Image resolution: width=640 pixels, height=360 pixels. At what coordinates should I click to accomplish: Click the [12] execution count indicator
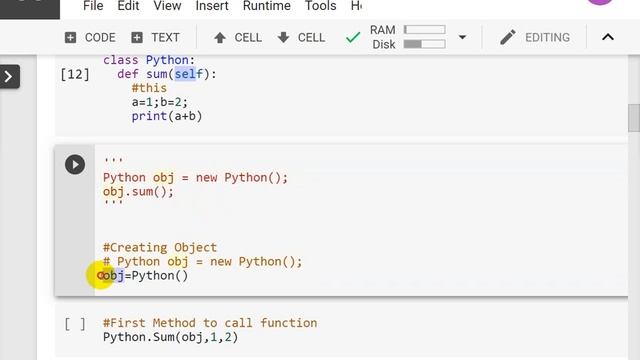(x=75, y=74)
